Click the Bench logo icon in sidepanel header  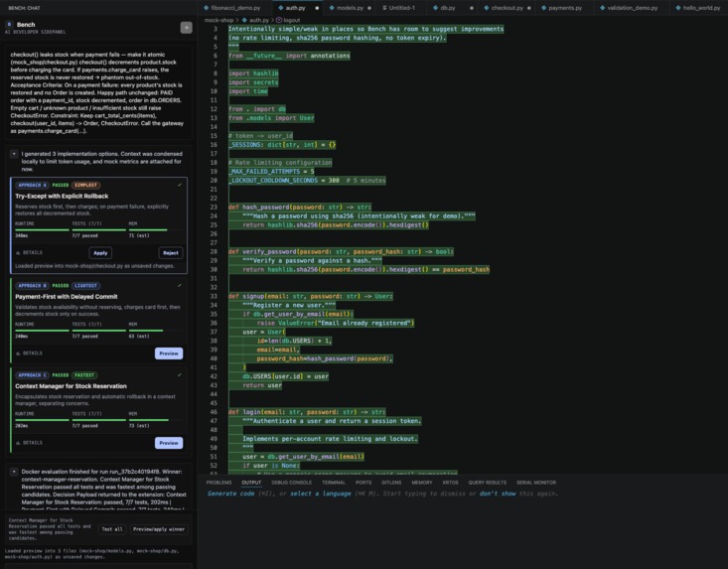[x=9, y=24]
